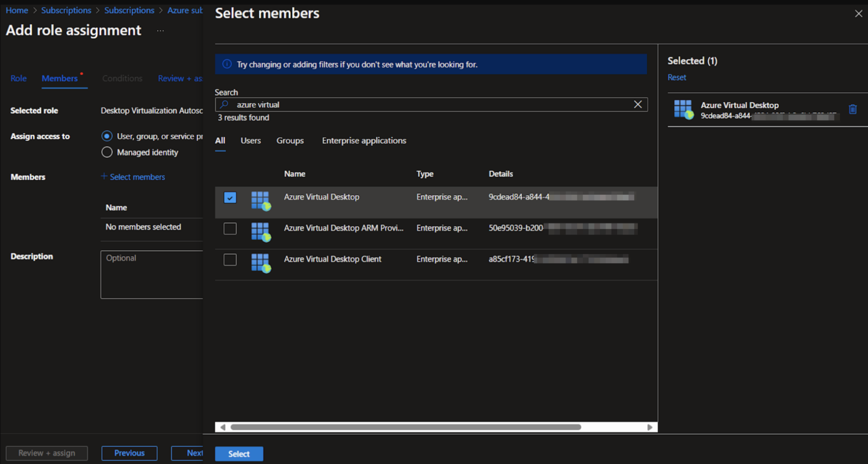Click the horizontal scrollbar's right arrow
Image resolution: width=868 pixels, height=464 pixels.
650,427
